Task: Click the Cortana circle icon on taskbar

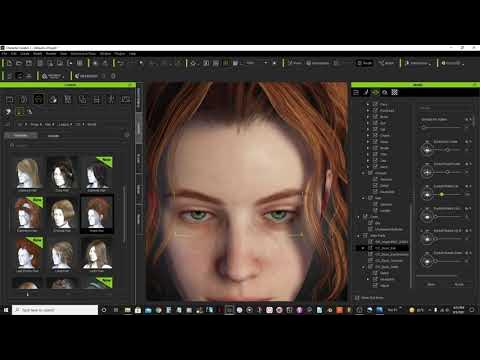Action: [x=104, y=310]
